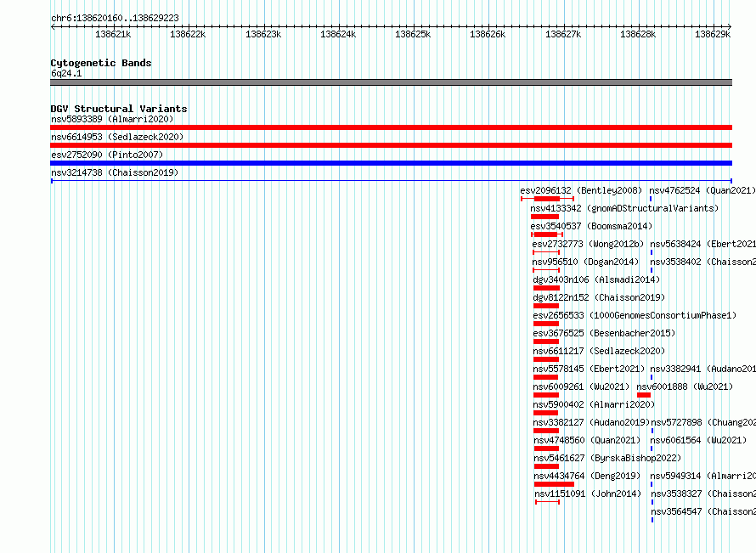756x553 pixels.
Task: Open variant nsv5578145 (Ebert2021)
Action: (x=589, y=369)
